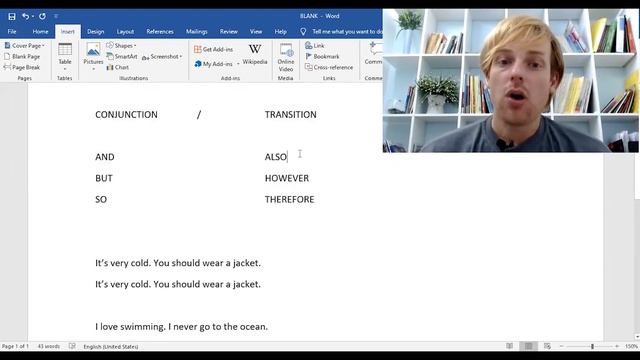
Task: Open the References tab
Action: 160,31
